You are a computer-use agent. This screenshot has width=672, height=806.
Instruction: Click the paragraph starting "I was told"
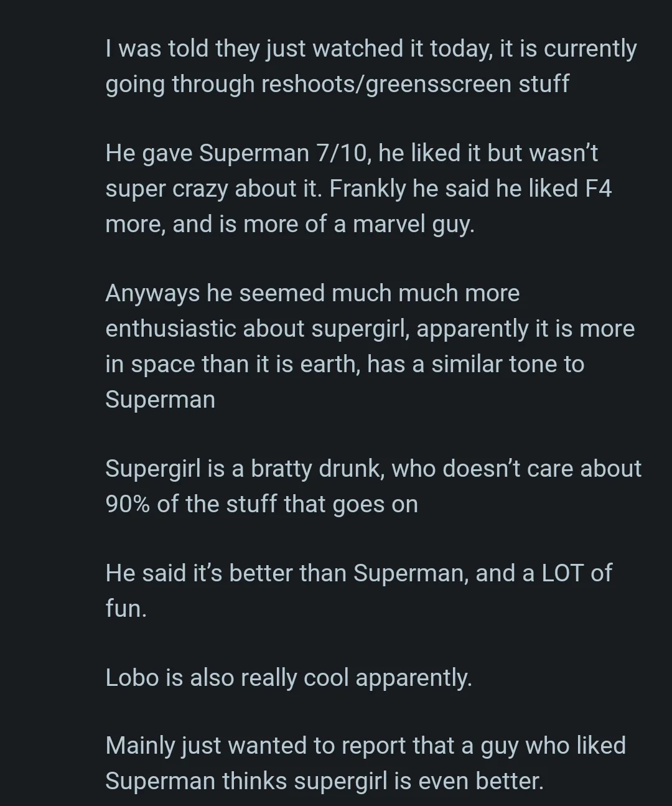371,66
